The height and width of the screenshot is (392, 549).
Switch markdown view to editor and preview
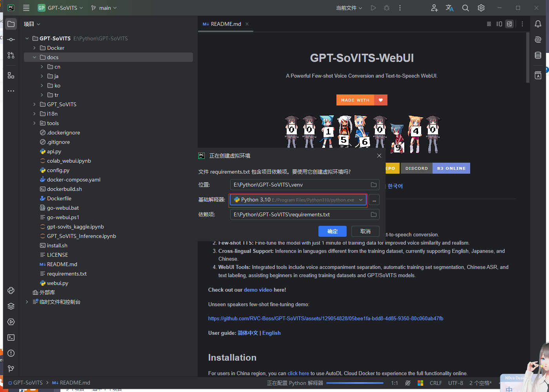point(499,24)
